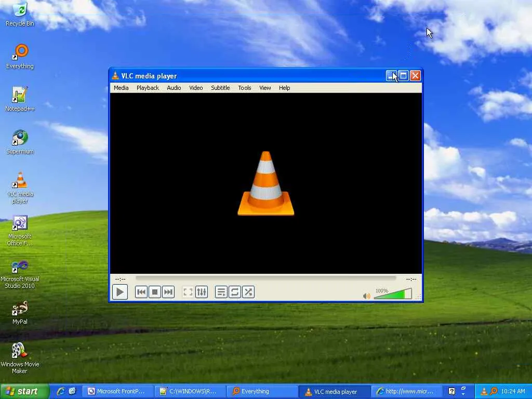This screenshot has height=399, width=532.
Task: Open the Media menu
Action: pyautogui.click(x=121, y=88)
